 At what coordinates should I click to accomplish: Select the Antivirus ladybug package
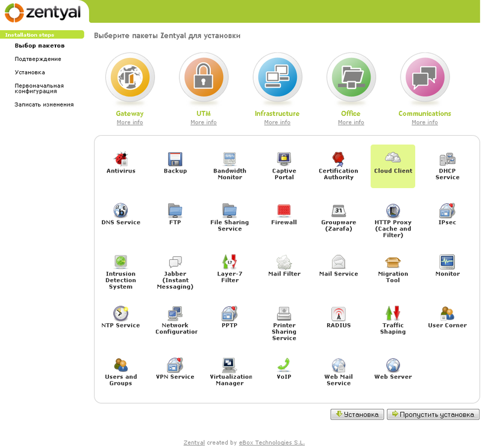[x=121, y=163]
